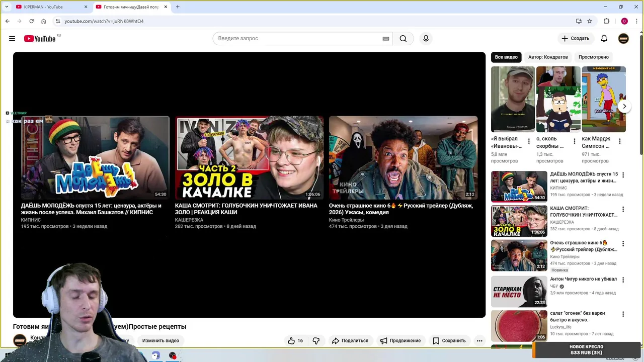644x362 pixels.
Task: Open the «Я выбрал Ивановы» short thumbnail
Action: click(513, 99)
